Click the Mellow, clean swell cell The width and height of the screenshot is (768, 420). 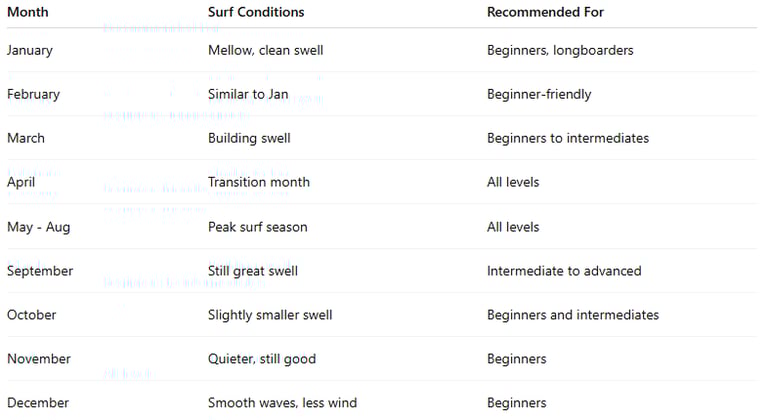pos(265,50)
